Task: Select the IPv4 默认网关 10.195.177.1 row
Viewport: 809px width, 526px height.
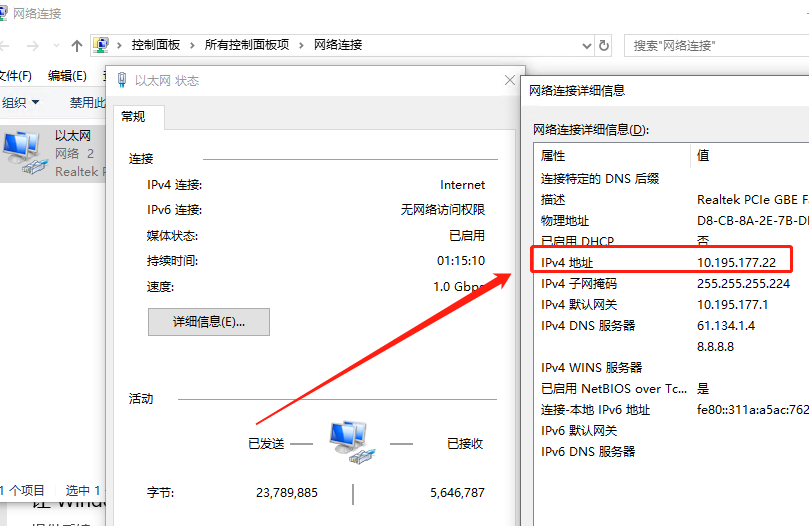Action: coord(672,305)
